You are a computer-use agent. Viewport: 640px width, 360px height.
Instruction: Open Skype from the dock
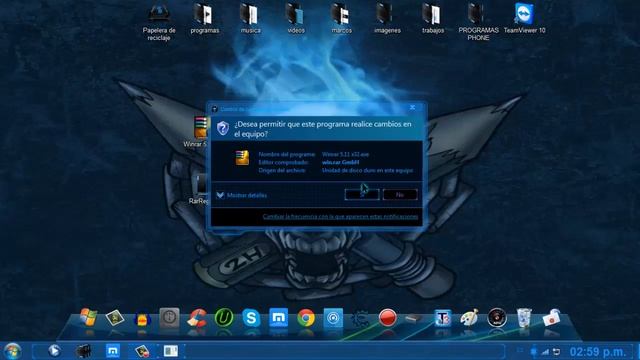click(x=251, y=318)
